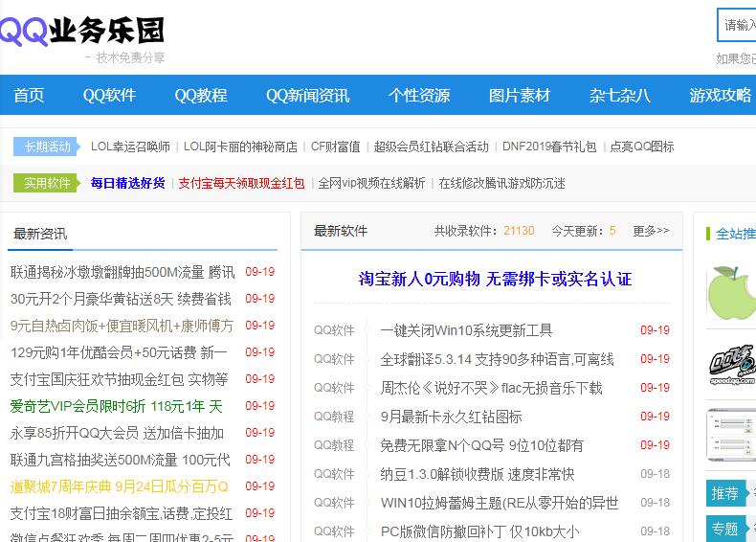This screenshot has height=542, width=756.
Task: Open 支付宝国庆狂欢节抽现金红包 news item
Action: [119, 379]
